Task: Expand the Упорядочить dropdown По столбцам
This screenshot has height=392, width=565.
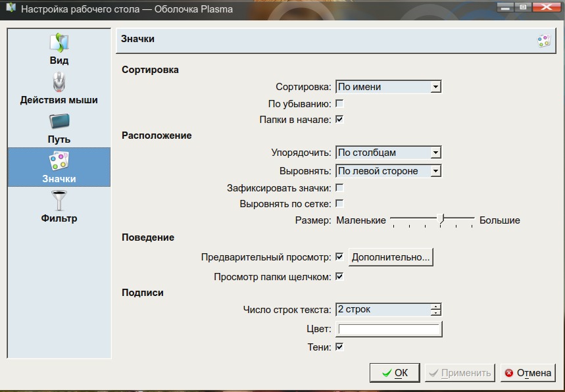Action: point(389,153)
